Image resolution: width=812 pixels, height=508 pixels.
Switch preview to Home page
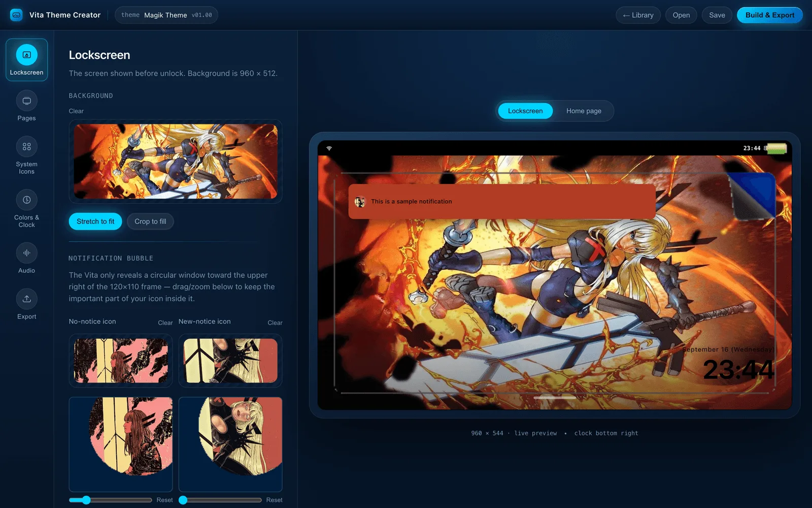pos(584,111)
